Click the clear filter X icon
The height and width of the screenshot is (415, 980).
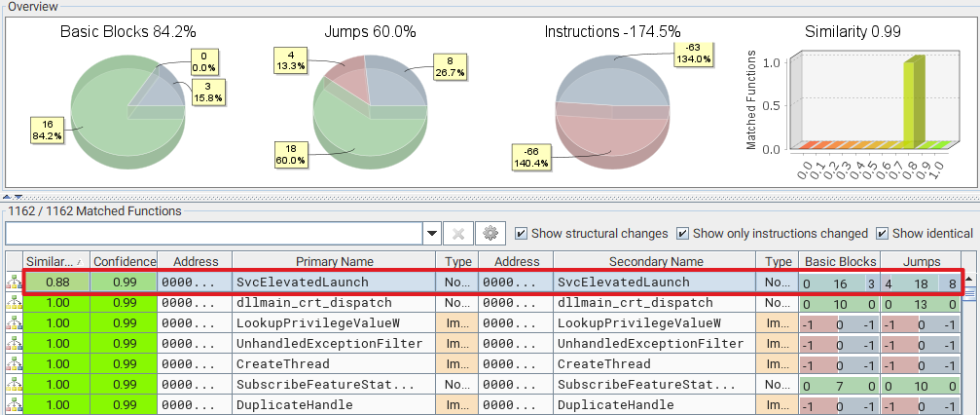coord(458,234)
